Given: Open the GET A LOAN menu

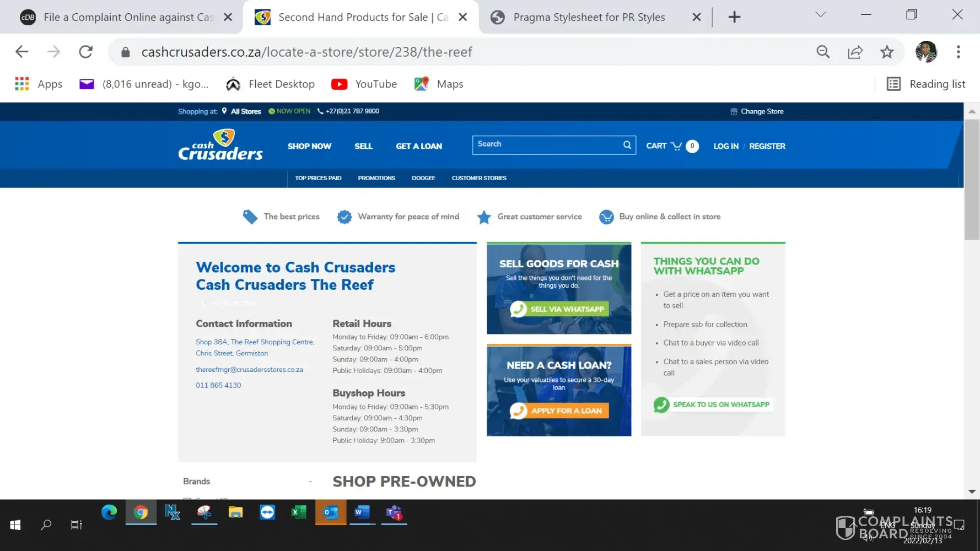Looking at the screenshot, I should pos(419,146).
